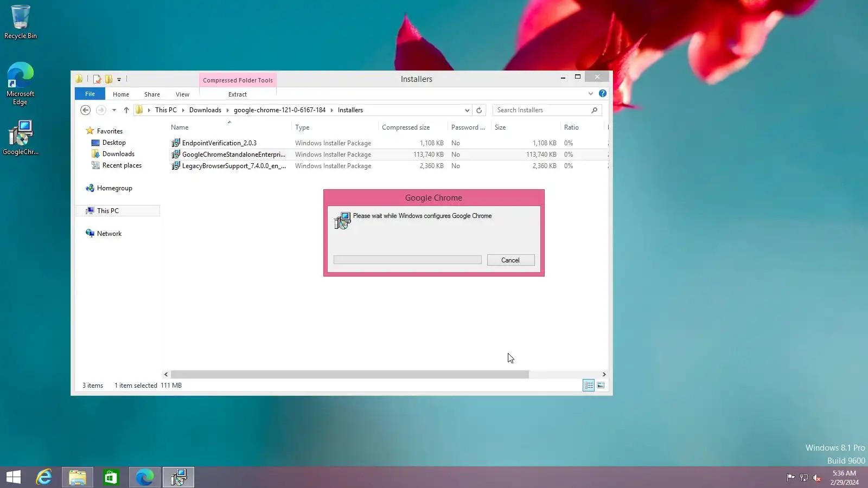Image resolution: width=868 pixels, height=488 pixels.
Task: Focus the Search Installers field
Action: pyautogui.click(x=547, y=110)
